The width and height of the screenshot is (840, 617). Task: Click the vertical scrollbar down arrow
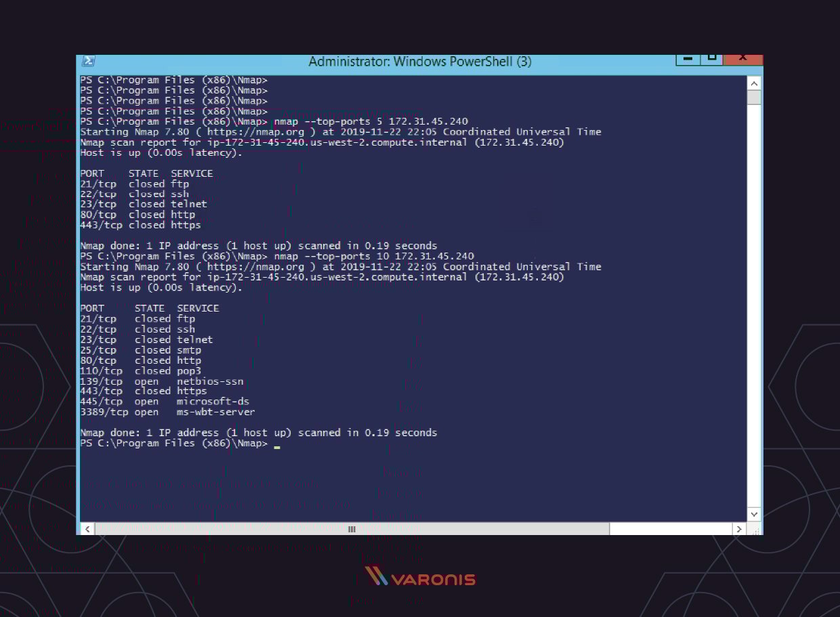[x=753, y=513]
